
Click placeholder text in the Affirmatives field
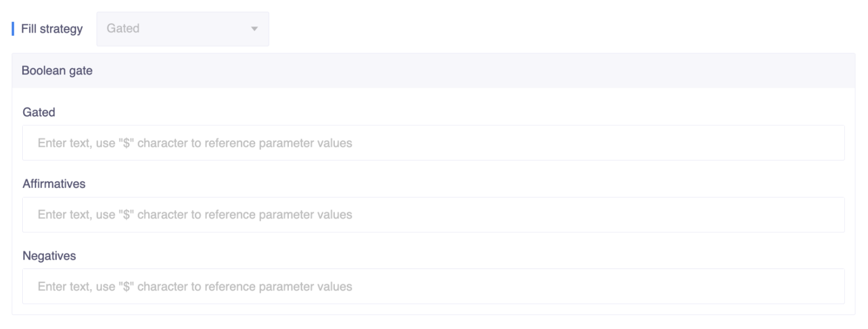(x=195, y=215)
